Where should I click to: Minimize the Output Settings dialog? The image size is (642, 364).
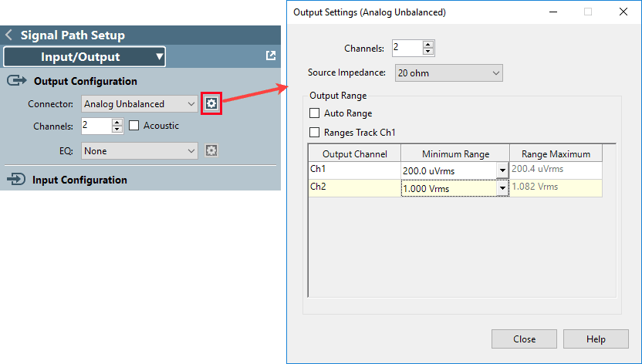[x=552, y=12]
